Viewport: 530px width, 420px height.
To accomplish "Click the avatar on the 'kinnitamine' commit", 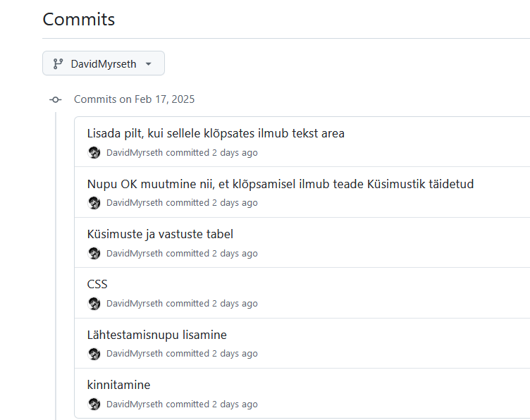I will (x=94, y=404).
